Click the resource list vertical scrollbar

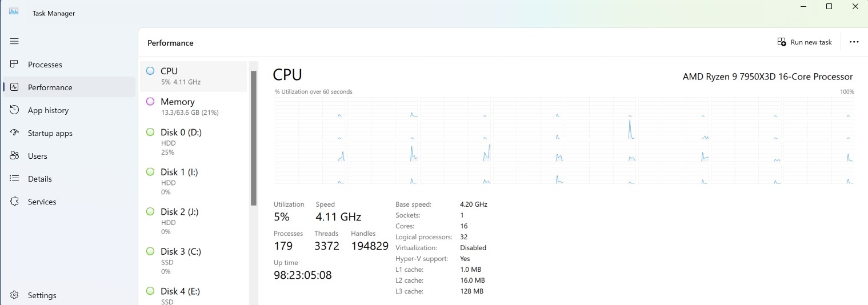[x=254, y=138]
